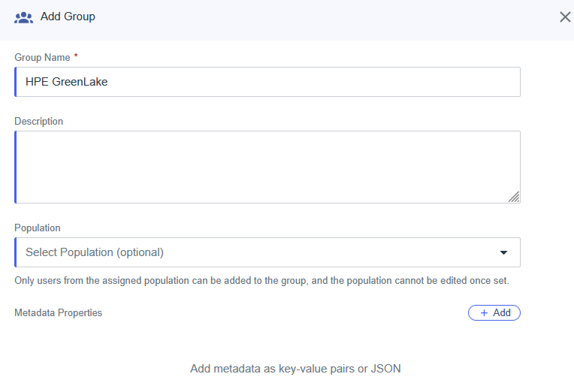Screen dimensions: 574x392
Task: Click the group people icon in header
Action: point(24,17)
